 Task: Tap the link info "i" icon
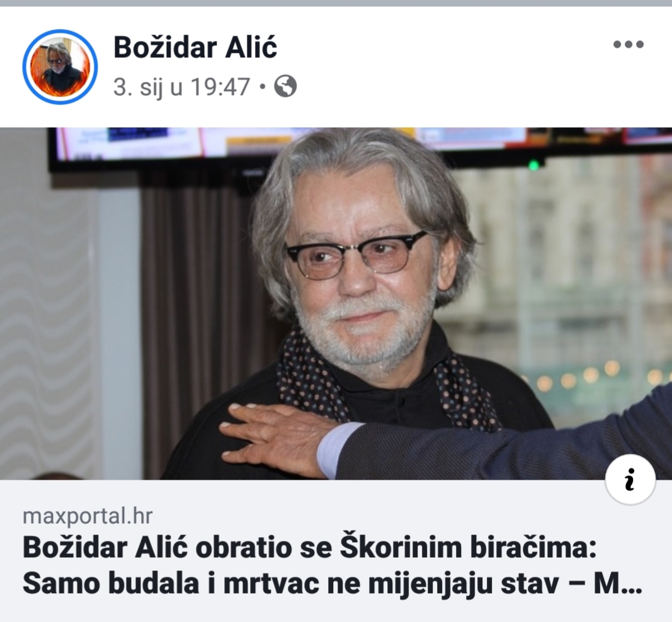coord(630,479)
